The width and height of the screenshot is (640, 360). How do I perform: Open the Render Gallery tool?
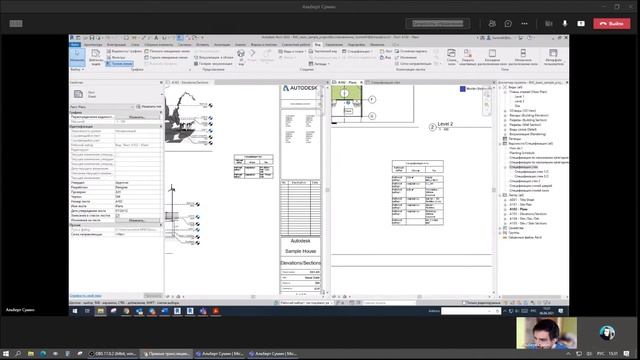point(213,64)
